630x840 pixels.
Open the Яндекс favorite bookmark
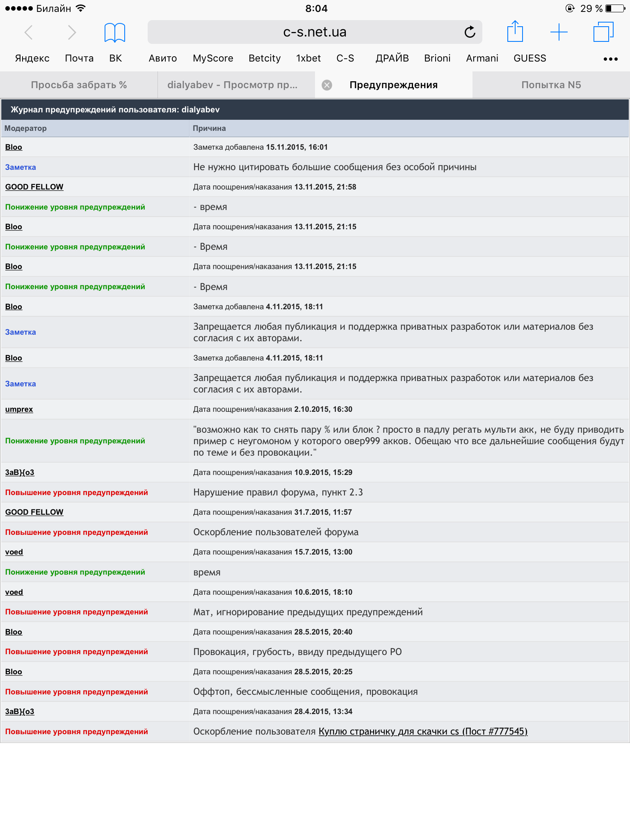32,58
